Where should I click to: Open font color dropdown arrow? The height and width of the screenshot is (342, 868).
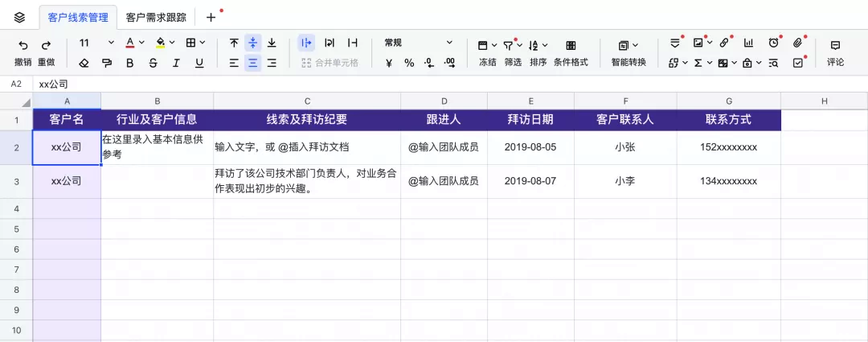[141, 43]
